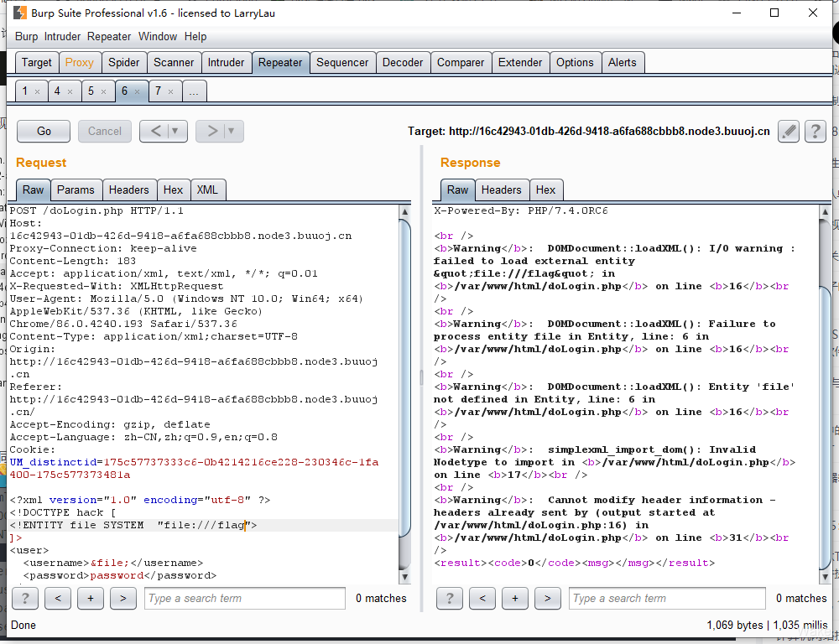Switch to the Scanner tab
Screen dimensions: 839x644
pos(174,63)
